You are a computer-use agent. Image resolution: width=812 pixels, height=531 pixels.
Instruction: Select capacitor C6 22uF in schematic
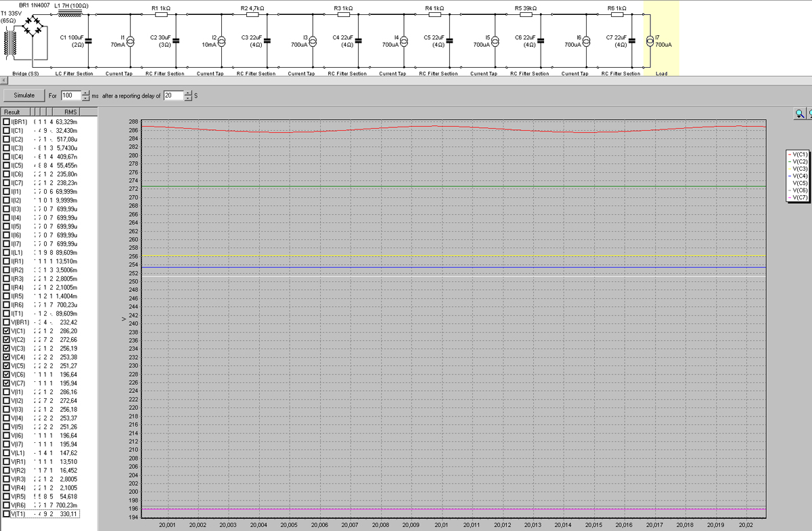(x=541, y=41)
